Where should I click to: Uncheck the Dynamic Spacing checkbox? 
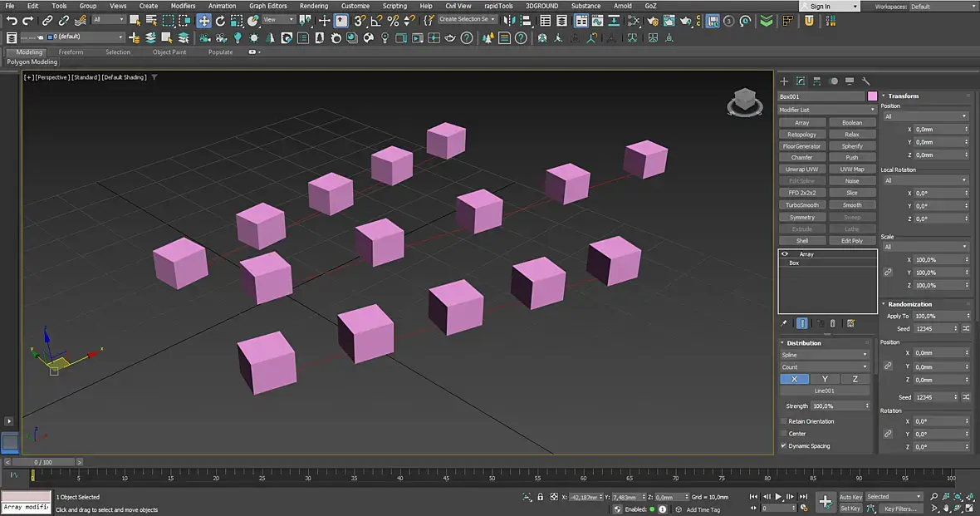783,446
